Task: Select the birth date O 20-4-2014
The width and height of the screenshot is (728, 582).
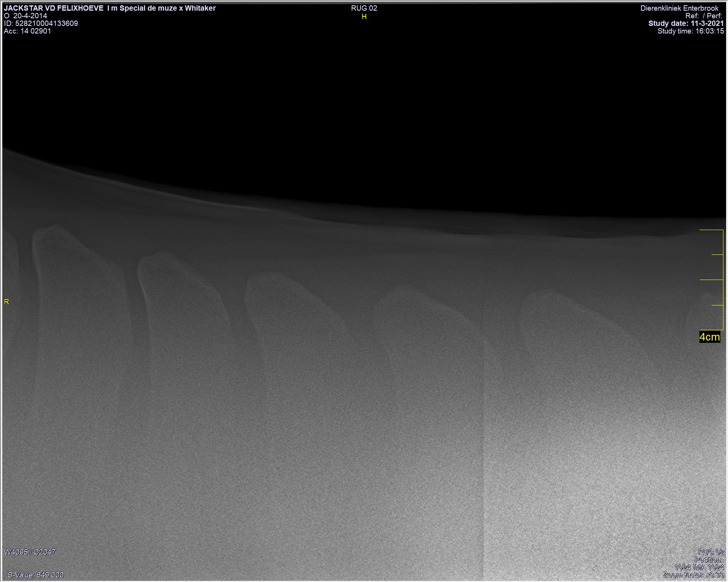Action: 26,16
